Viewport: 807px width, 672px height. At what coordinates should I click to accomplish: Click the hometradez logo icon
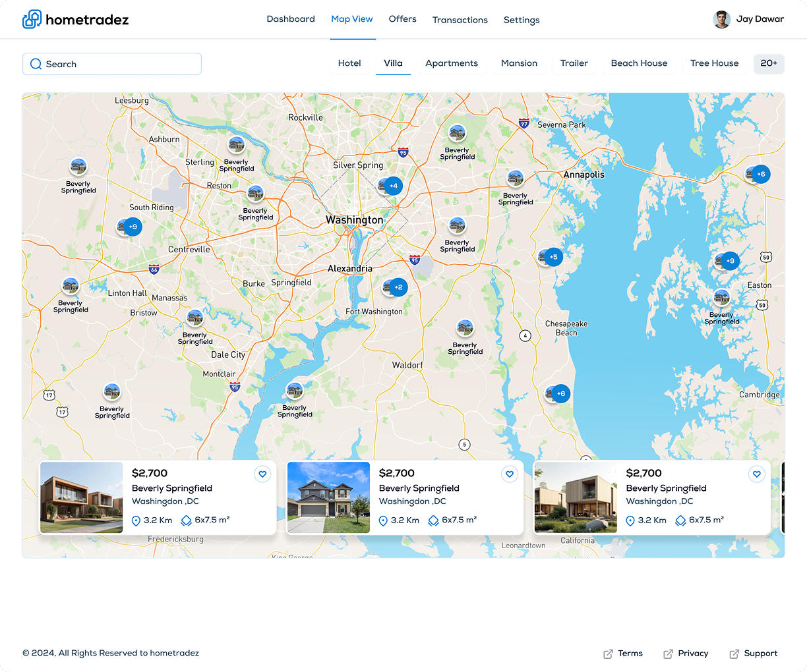click(32, 19)
